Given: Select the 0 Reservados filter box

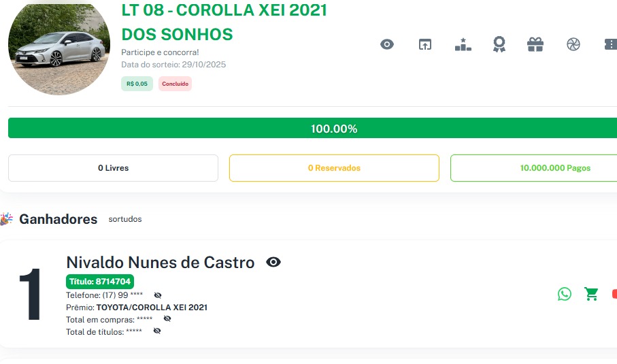Looking at the screenshot, I should (x=334, y=168).
